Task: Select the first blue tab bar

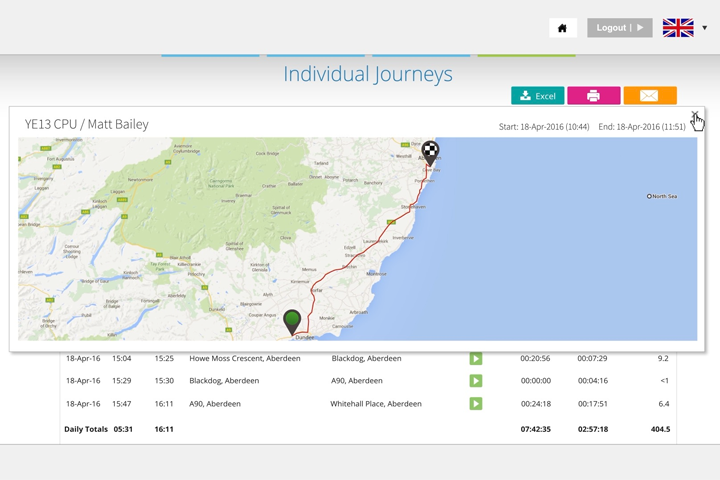Action: [x=210, y=55]
